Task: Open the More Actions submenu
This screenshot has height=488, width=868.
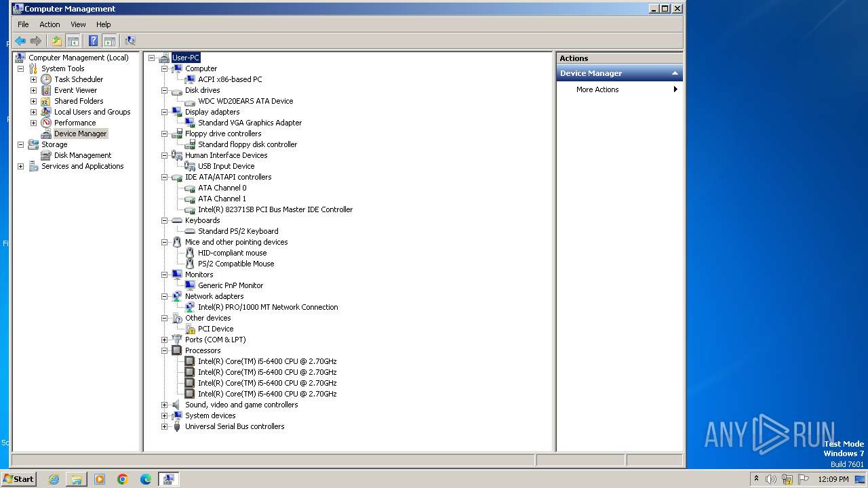Action: point(619,89)
